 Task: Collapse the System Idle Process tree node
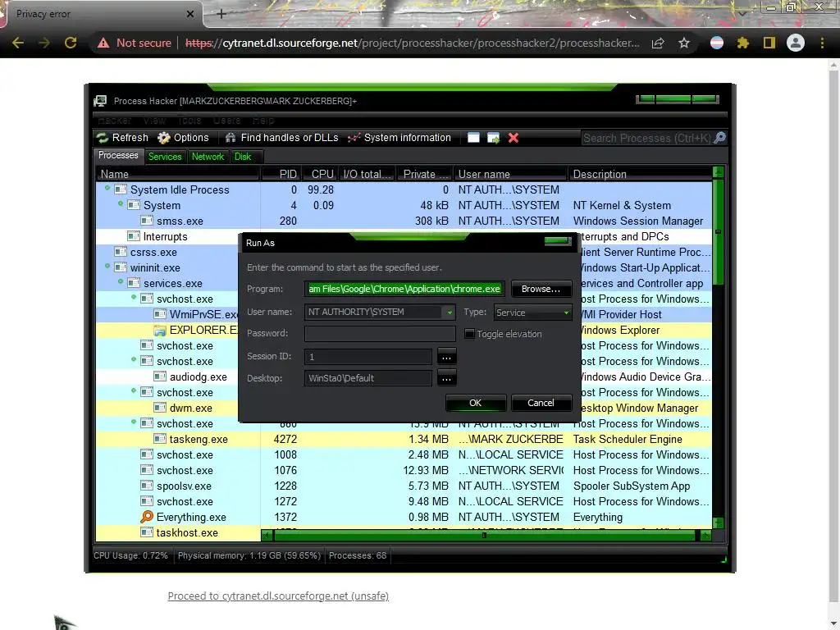point(107,188)
